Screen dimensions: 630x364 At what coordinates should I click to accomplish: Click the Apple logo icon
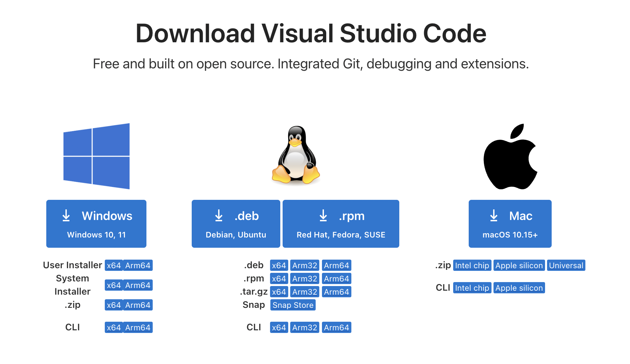(x=510, y=157)
